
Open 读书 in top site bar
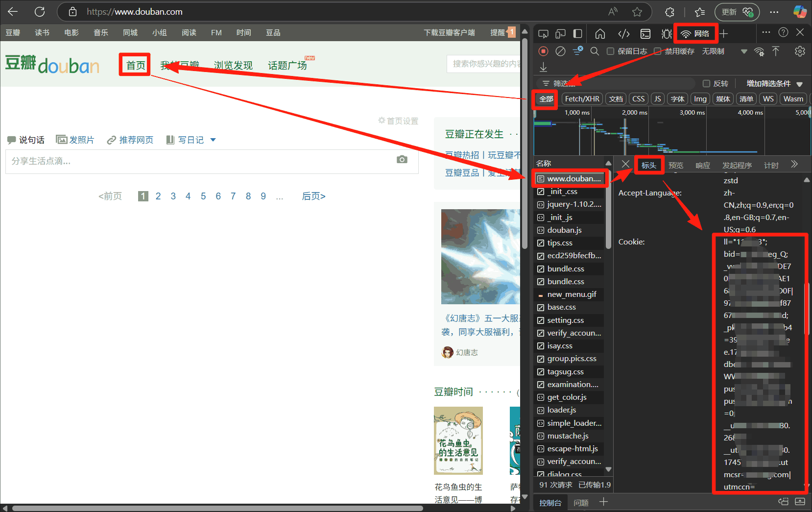tap(42, 33)
